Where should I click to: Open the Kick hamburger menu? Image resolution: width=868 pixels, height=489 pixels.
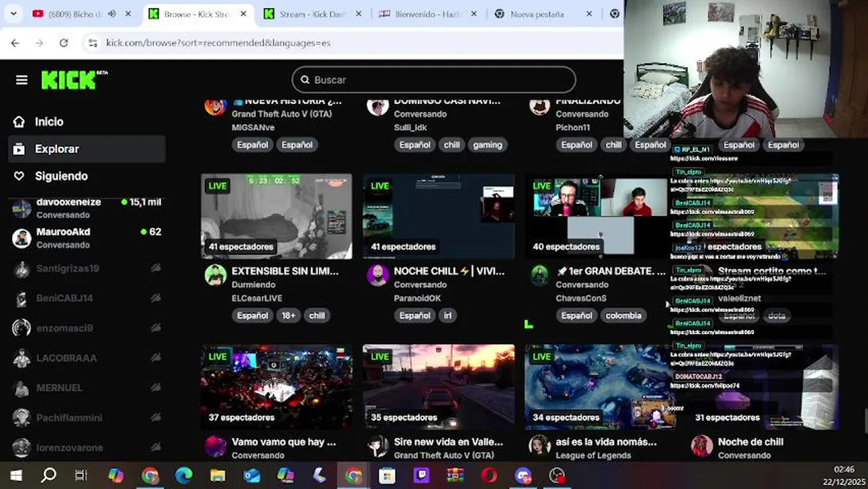tap(22, 80)
